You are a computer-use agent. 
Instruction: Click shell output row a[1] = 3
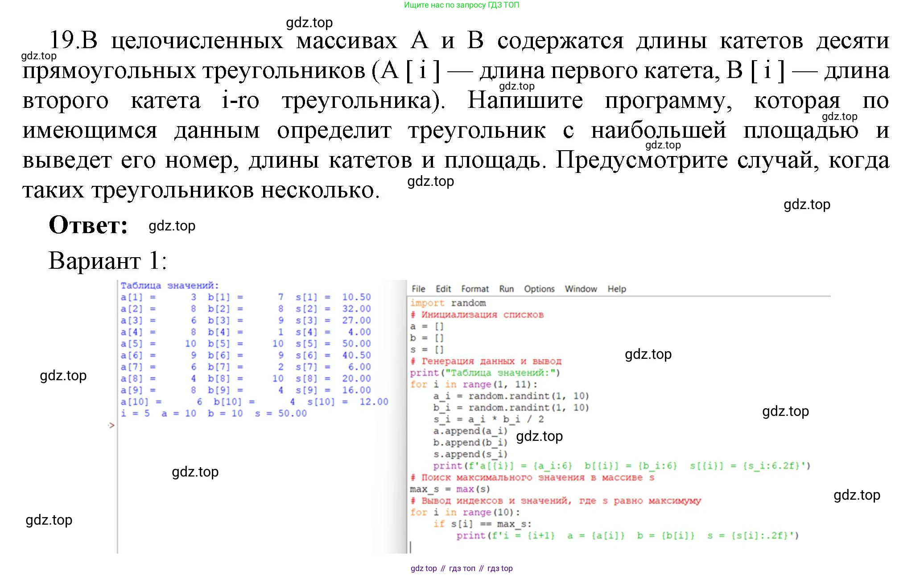click(x=245, y=297)
